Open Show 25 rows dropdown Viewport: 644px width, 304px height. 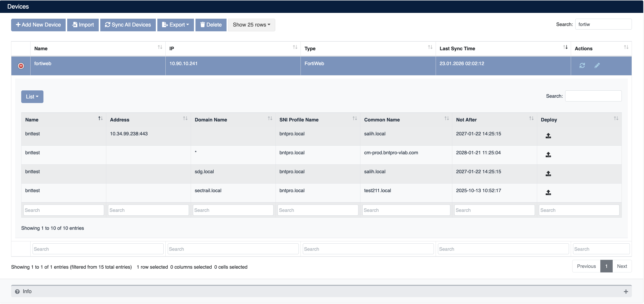point(252,25)
